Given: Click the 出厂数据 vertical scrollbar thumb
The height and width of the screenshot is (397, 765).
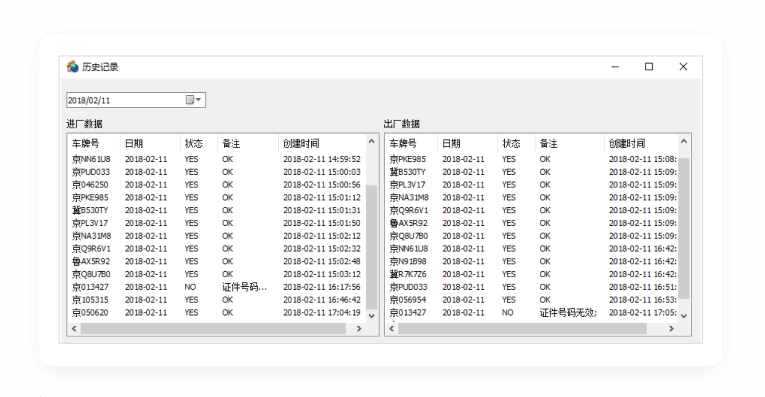Looking at the screenshot, I should point(684,228).
